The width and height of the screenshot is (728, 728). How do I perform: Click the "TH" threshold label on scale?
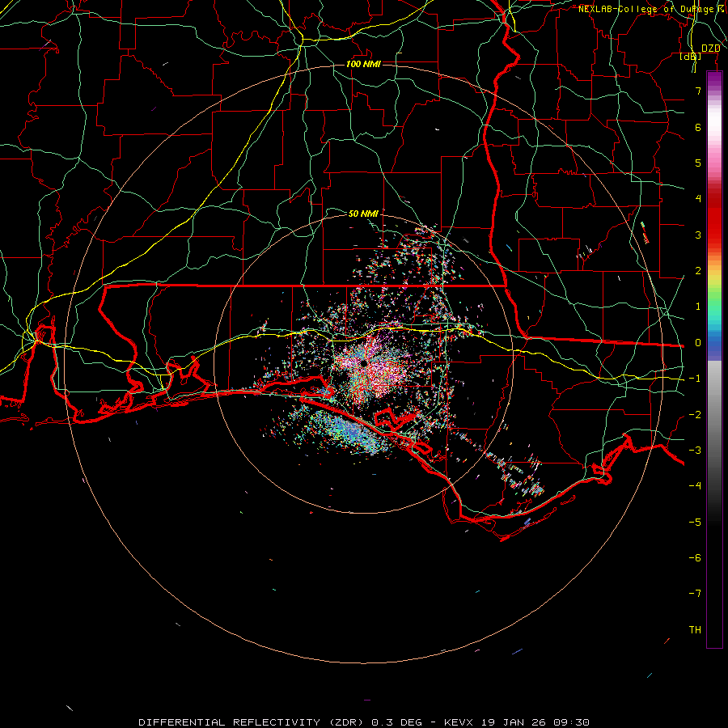click(695, 630)
